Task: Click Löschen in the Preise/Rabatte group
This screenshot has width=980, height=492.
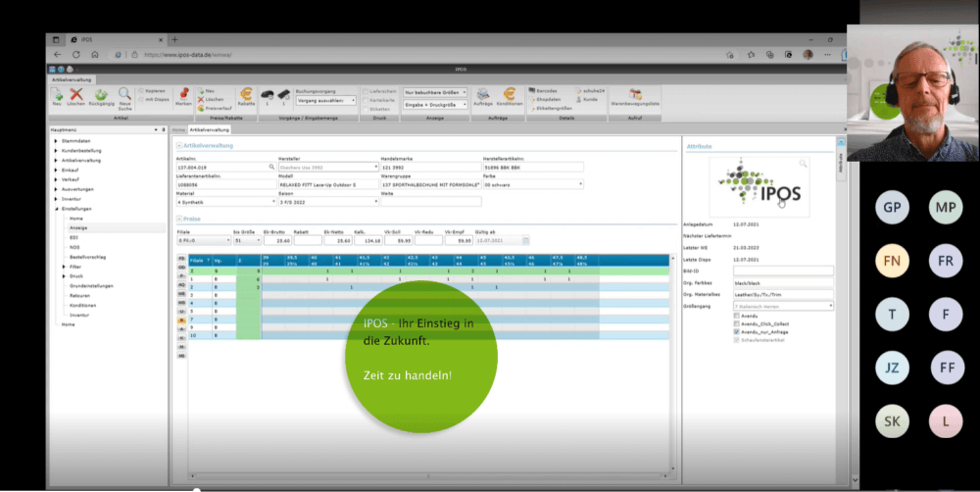Action: pos(211,99)
